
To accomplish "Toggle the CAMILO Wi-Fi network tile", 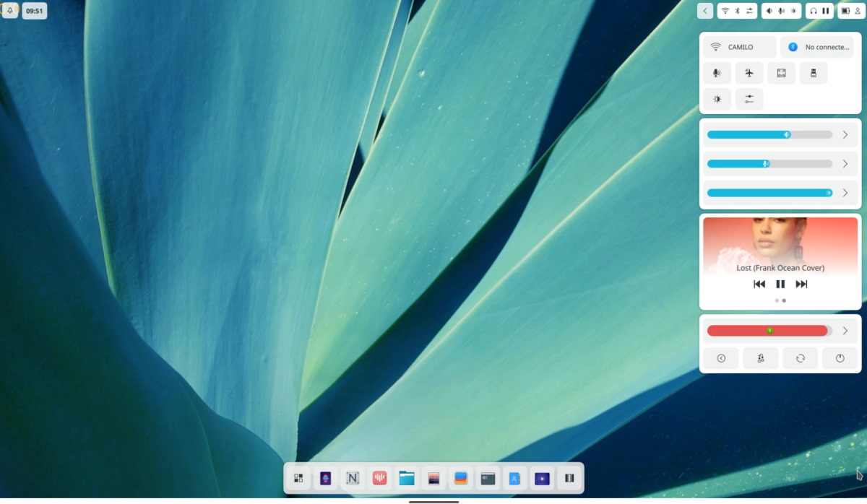I will (739, 47).
